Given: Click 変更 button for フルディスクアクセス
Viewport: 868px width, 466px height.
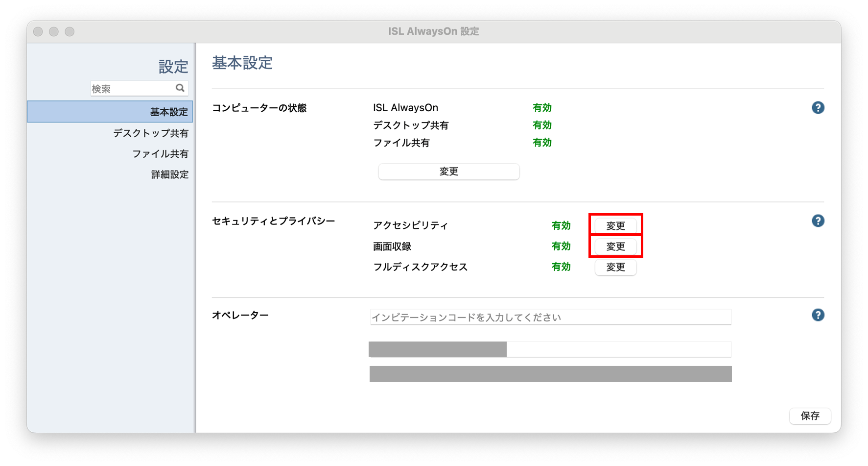Looking at the screenshot, I should coord(615,267).
